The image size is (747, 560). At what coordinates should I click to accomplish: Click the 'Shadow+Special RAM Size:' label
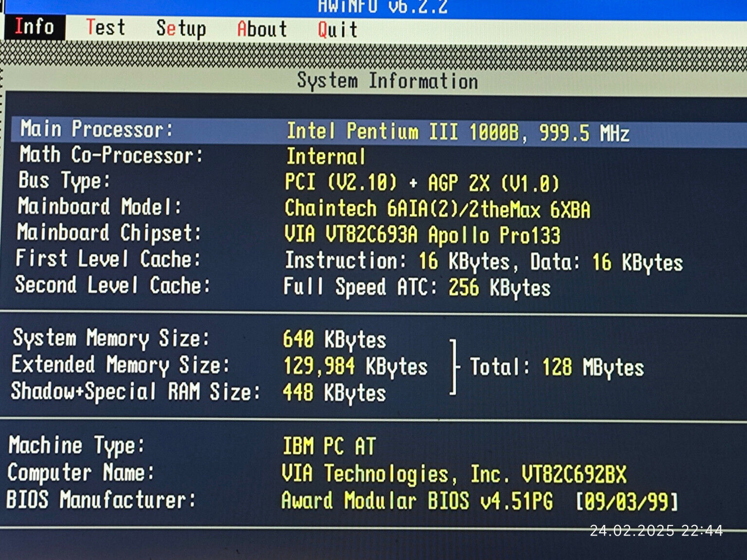click(135, 392)
